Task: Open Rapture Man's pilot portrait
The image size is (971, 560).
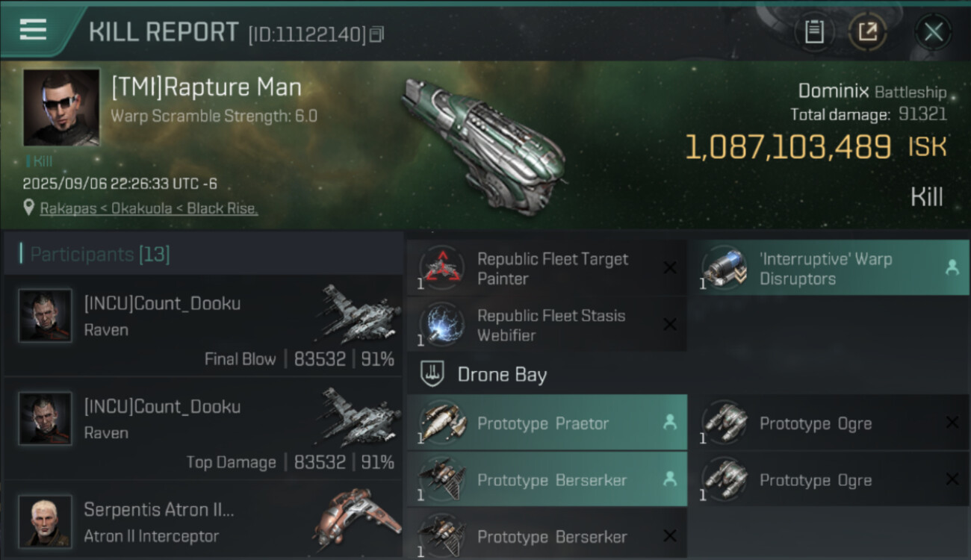Action: click(61, 108)
